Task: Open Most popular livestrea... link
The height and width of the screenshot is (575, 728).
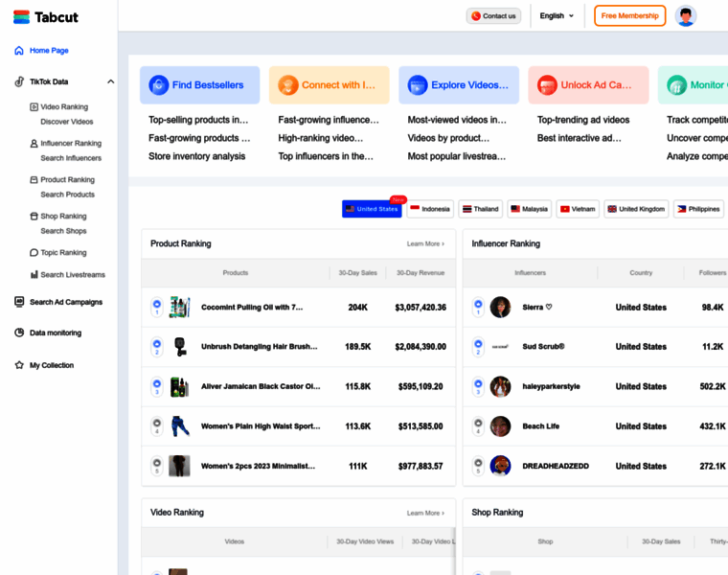Action: pos(456,156)
